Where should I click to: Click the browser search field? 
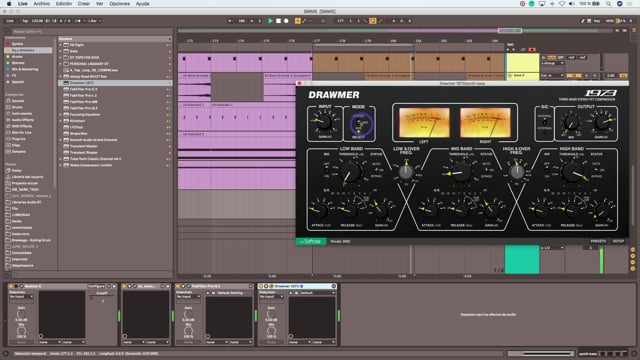(x=91, y=31)
